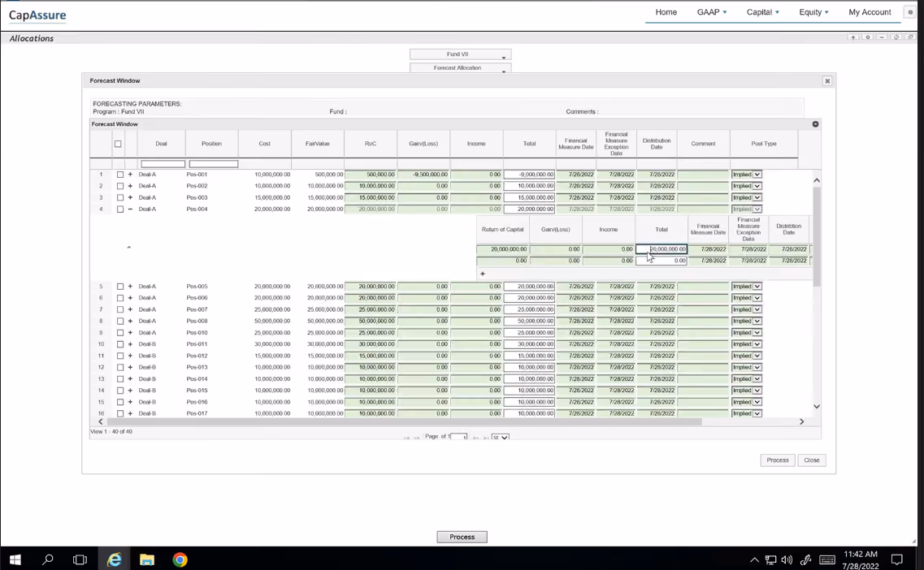Open the Fund VII dropdown
The image size is (924, 570).
coord(460,54)
